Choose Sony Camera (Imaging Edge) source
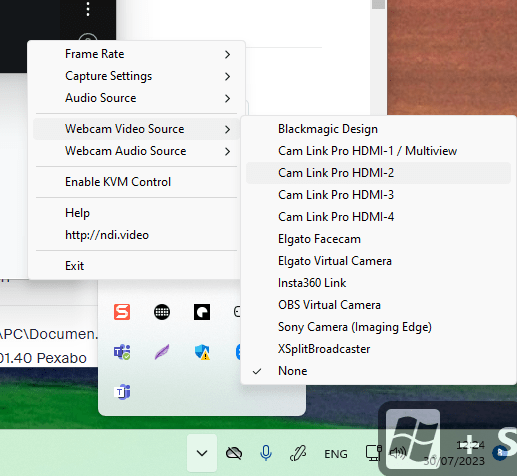 378,327
